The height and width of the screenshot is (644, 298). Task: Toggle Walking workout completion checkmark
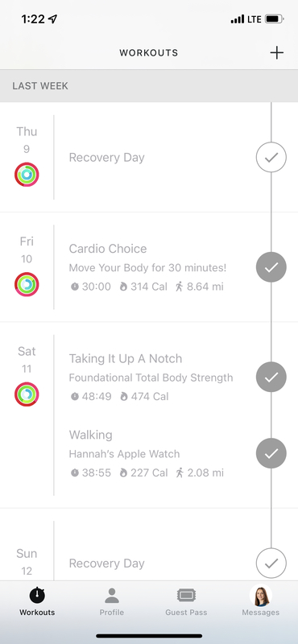271,453
